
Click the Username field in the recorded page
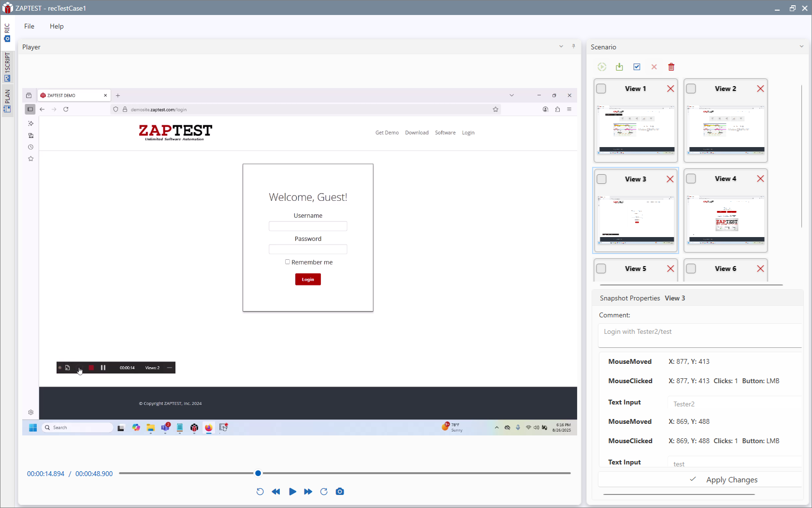coord(308,226)
